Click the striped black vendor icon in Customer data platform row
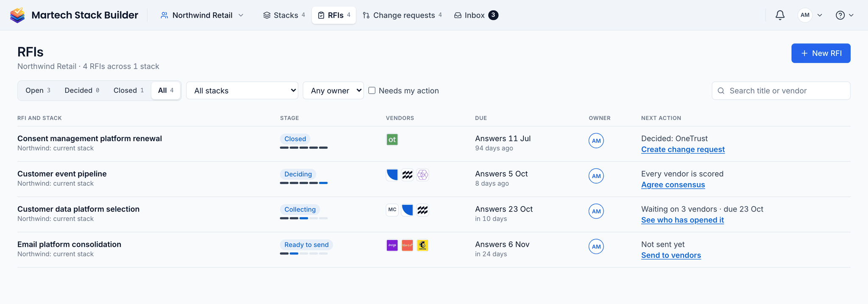 [423, 210]
